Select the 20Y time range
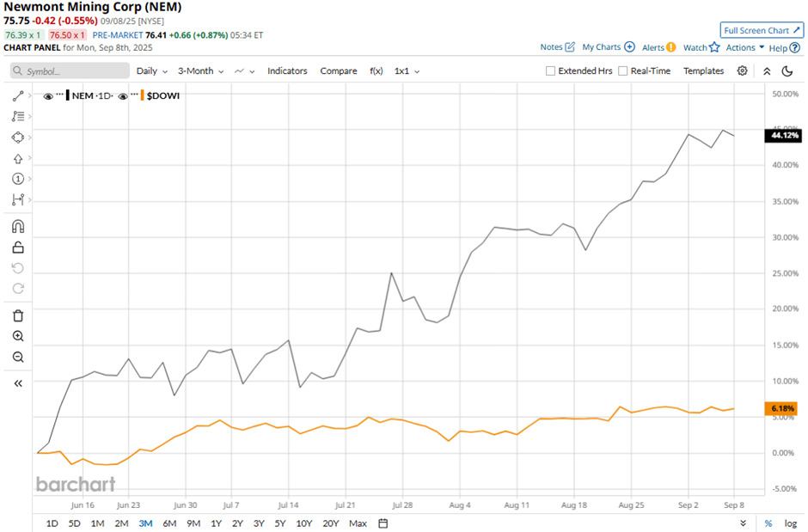Screen dimensions: 808x532 point(330,523)
